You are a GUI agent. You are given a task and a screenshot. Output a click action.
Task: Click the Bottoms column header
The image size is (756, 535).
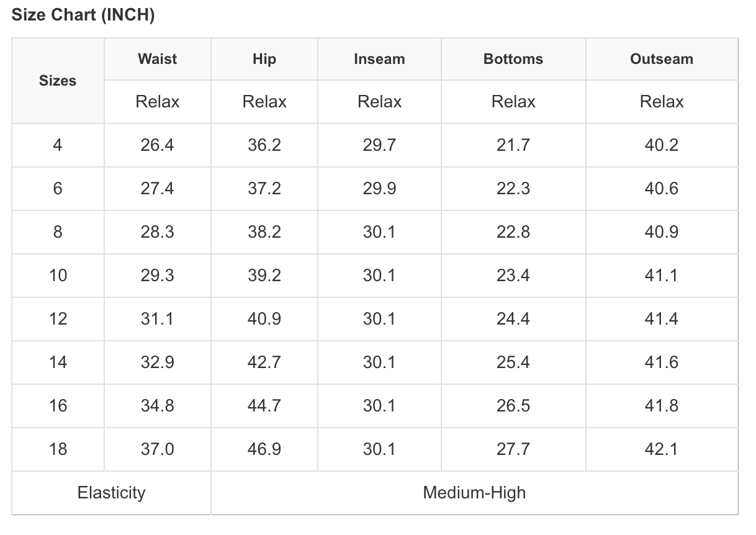pyautogui.click(x=513, y=59)
